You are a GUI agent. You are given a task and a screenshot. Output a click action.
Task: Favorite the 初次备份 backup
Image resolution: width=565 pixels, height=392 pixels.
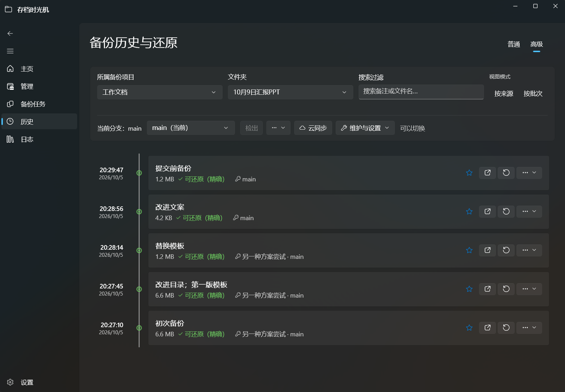[469, 328]
